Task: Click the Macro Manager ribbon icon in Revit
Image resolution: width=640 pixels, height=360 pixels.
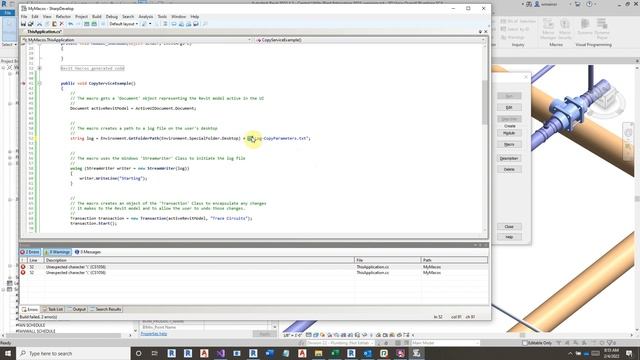Action: [548, 29]
